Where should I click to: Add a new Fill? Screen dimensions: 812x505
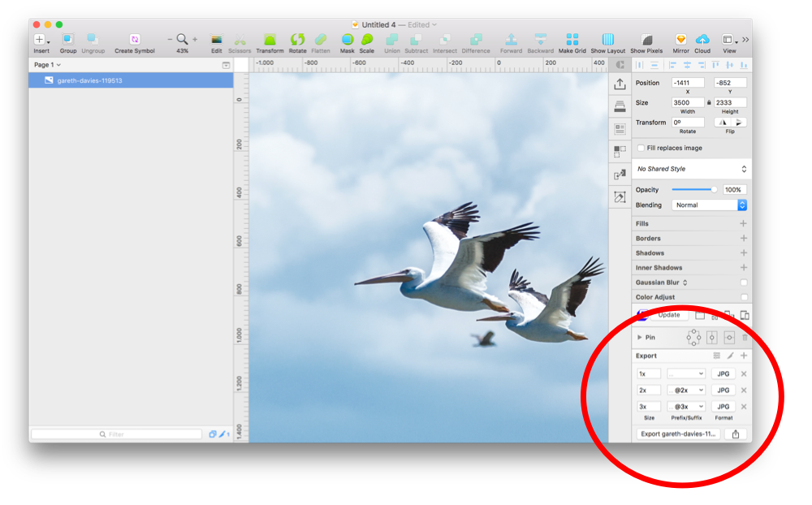(x=743, y=223)
